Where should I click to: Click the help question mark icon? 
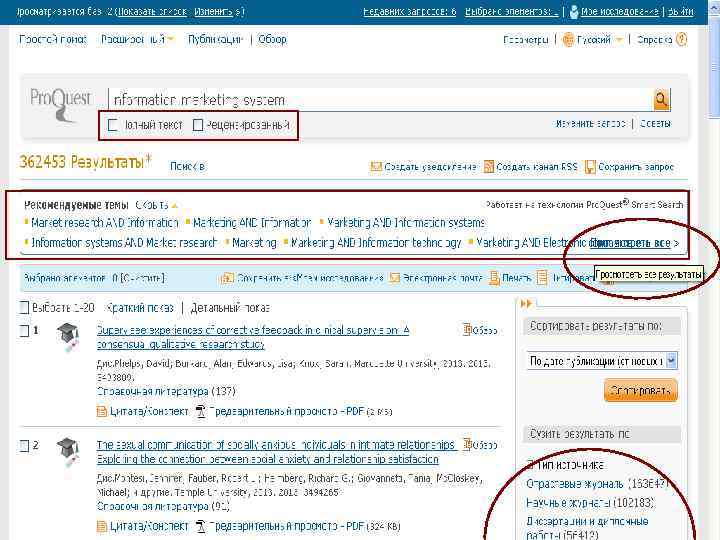(681, 39)
